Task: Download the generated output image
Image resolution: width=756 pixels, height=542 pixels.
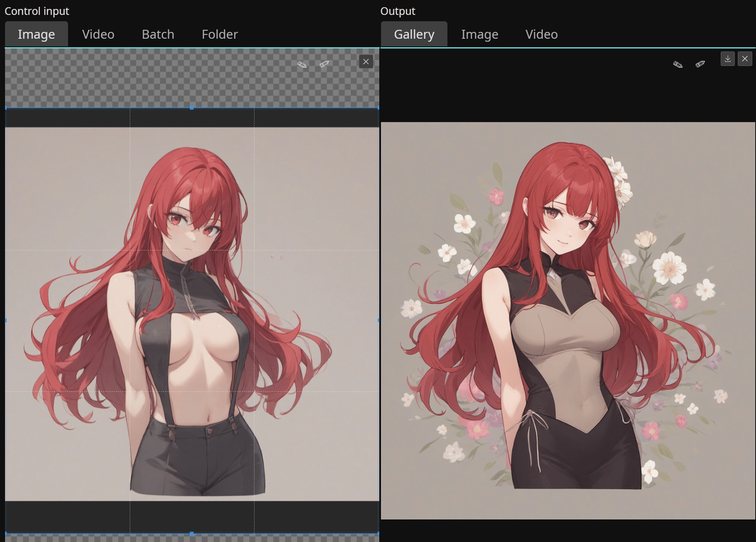Action: coord(728,58)
